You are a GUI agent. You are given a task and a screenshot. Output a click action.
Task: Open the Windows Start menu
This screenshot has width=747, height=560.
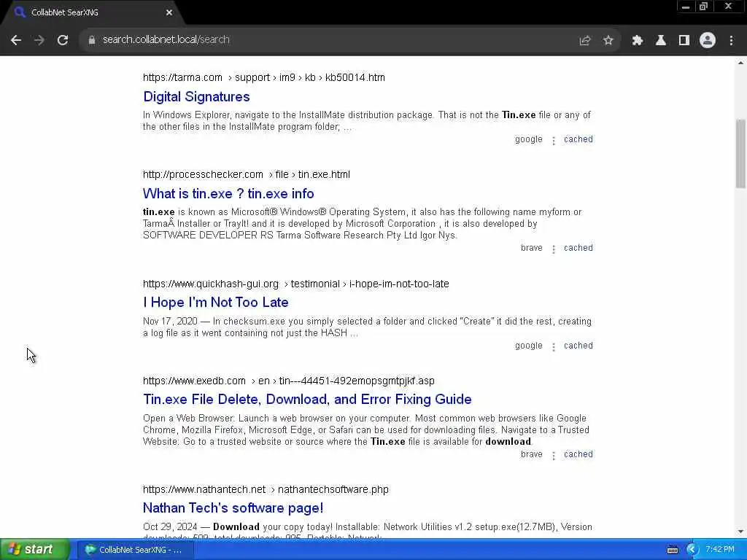tap(34, 550)
